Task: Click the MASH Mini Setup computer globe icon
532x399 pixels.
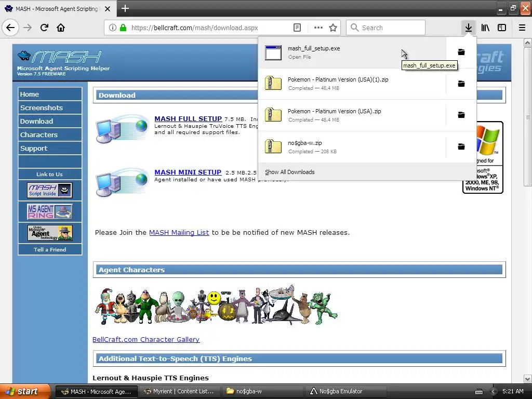Action: (122, 182)
